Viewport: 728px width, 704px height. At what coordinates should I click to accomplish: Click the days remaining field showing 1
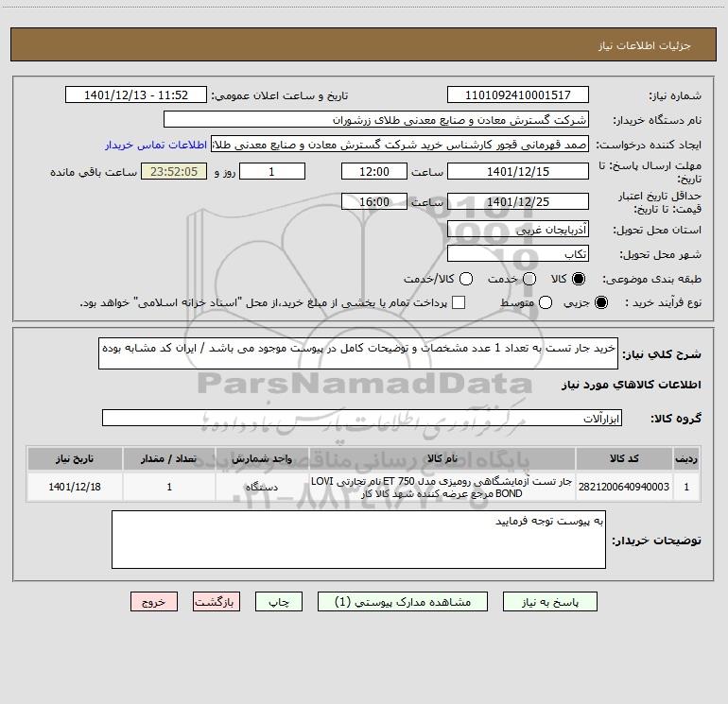[272, 171]
